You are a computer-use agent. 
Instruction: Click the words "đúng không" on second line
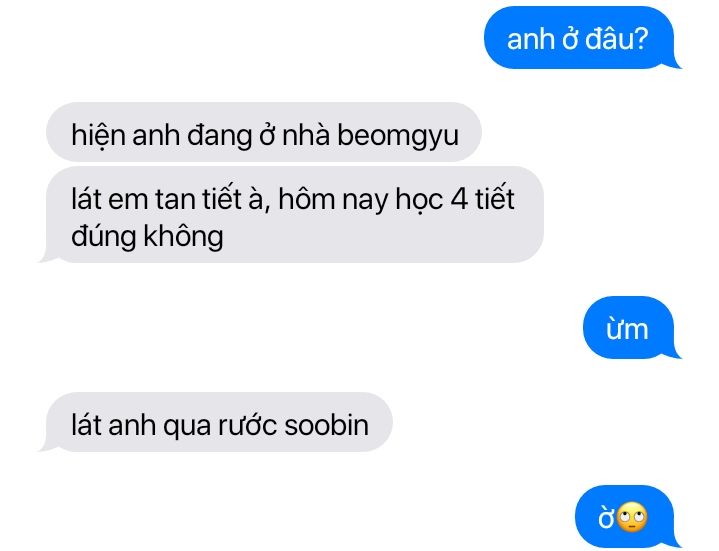tap(147, 237)
